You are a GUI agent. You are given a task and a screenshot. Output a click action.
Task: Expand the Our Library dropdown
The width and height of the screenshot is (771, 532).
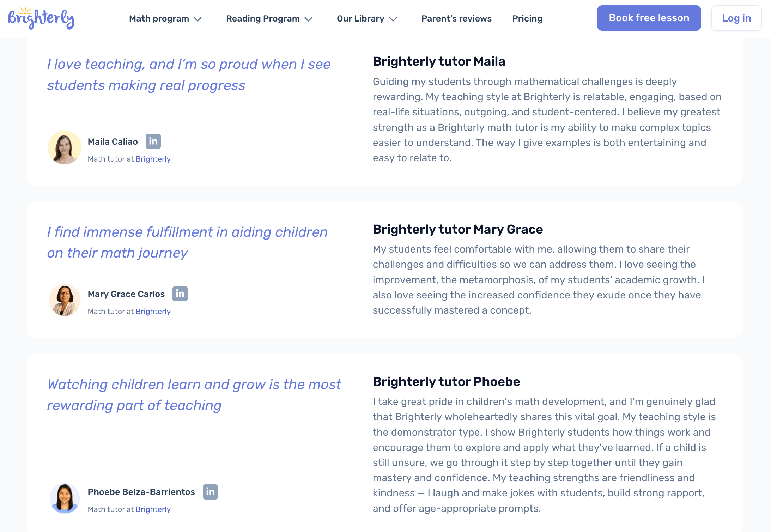click(366, 18)
